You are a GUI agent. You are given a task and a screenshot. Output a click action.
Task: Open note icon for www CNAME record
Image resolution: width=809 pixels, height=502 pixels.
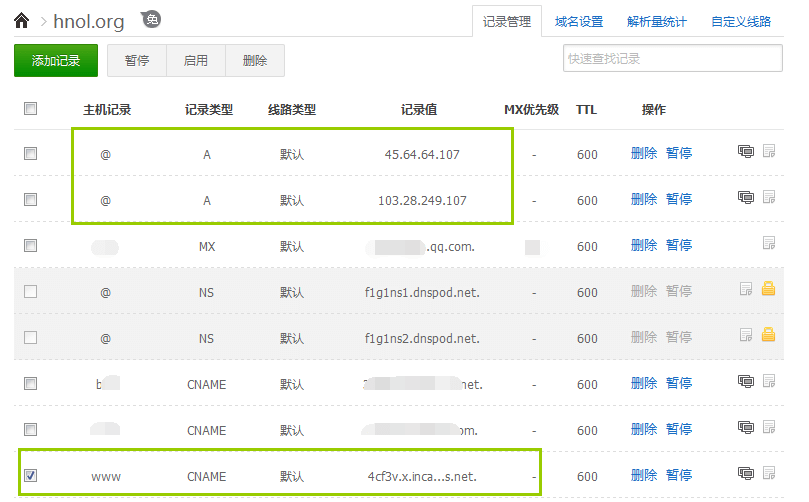coord(769,473)
